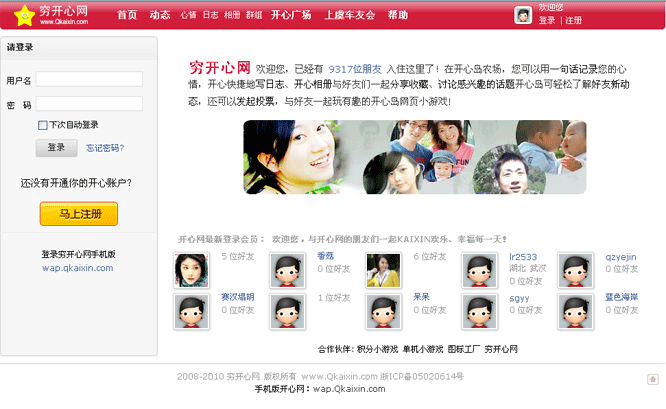Viewport: 666px width, 409px height.
Task: Open 群组 in the navigation bar
Action: (254, 15)
